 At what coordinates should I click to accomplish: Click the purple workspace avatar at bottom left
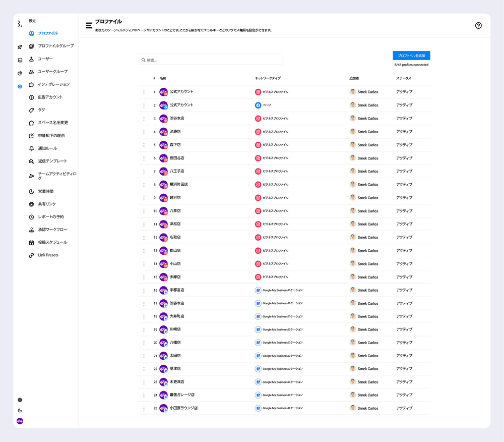[20, 421]
